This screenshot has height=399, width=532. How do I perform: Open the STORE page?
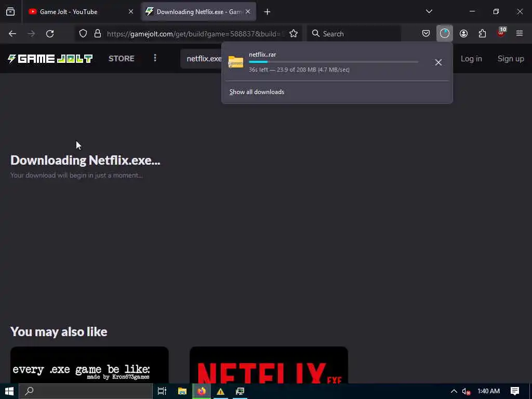coord(122,59)
